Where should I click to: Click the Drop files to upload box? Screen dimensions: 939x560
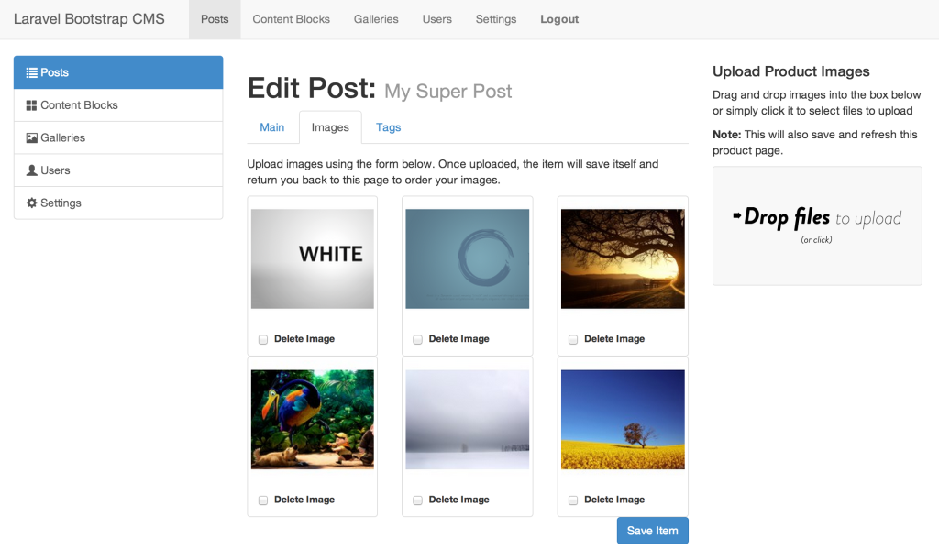[817, 225]
